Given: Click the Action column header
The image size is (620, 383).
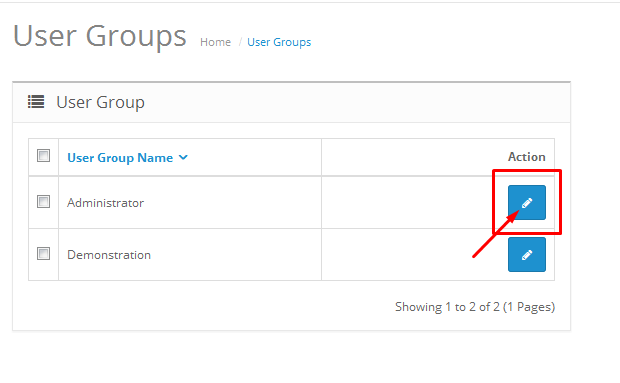Looking at the screenshot, I should coord(527,157).
